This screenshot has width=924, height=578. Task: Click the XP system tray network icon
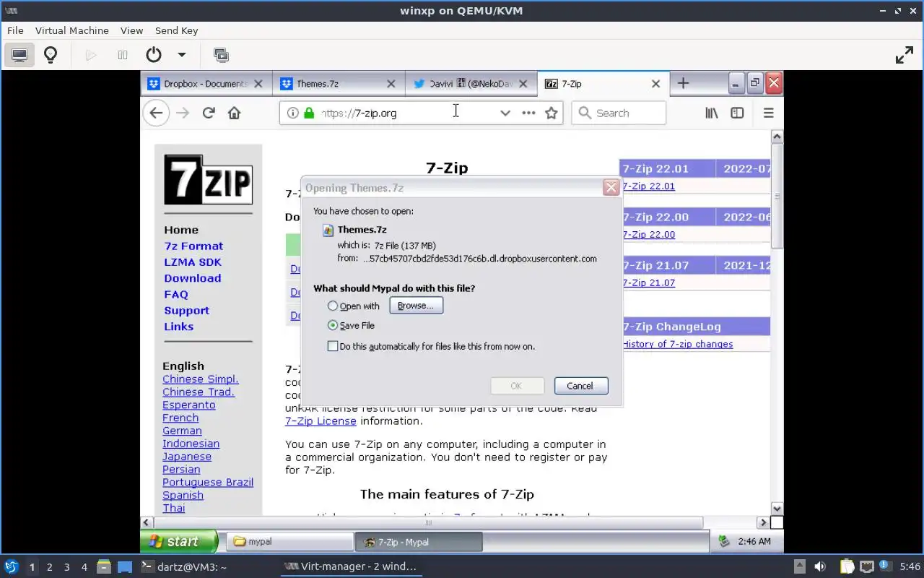click(724, 541)
